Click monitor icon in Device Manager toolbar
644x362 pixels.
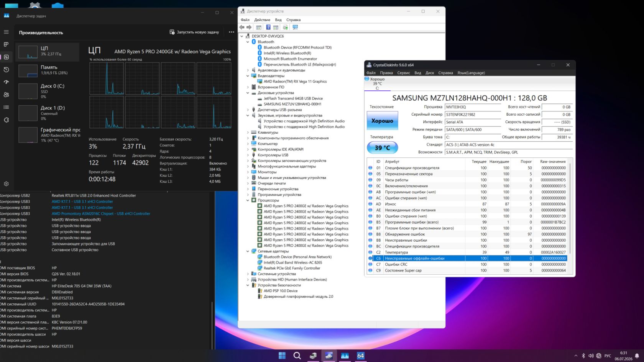pyautogui.click(x=295, y=27)
